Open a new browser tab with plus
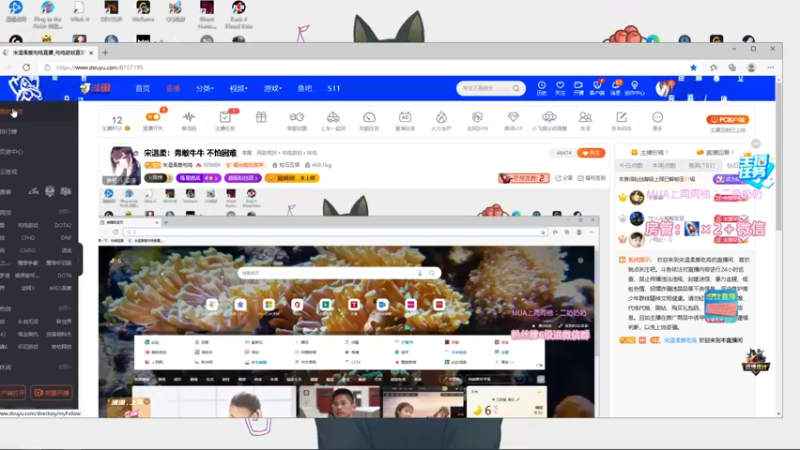 106,53
